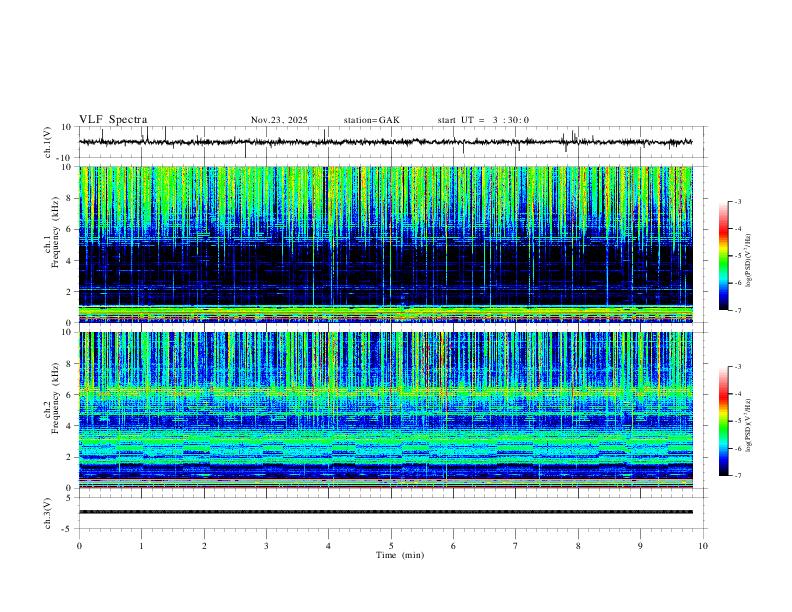Image resolution: width=792 pixels, height=612 pixels.
Task: Click the 'VLF Spectra' title text
Action: coord(113,120)
